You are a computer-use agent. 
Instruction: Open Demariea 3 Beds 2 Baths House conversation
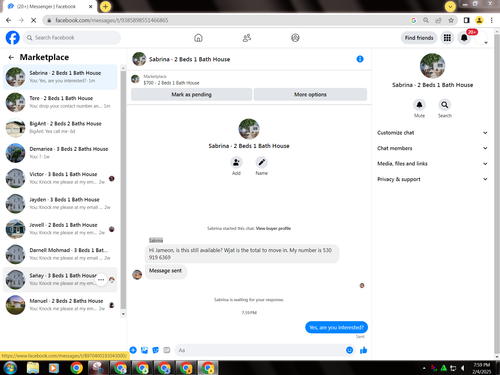[60, 153]
